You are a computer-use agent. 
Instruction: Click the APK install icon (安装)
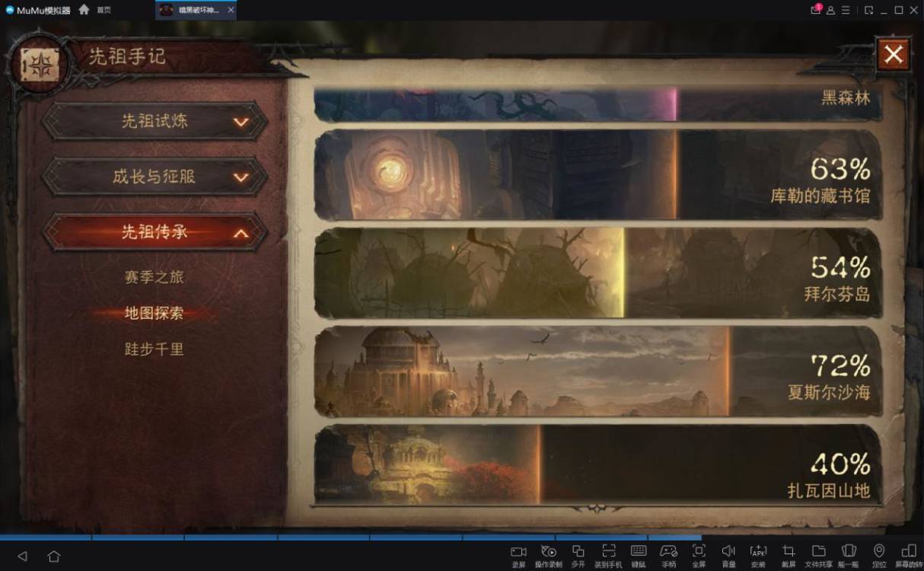click(758, 555)
